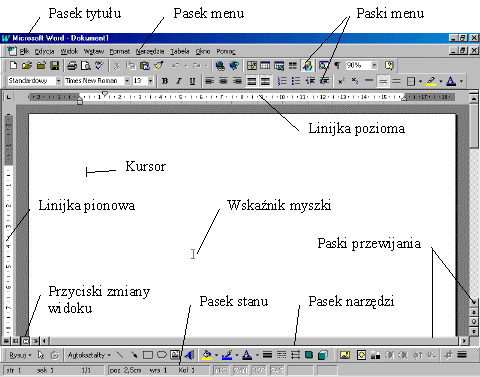Select the Rectangle tool in the drawing toolbar

pos(148,355)
